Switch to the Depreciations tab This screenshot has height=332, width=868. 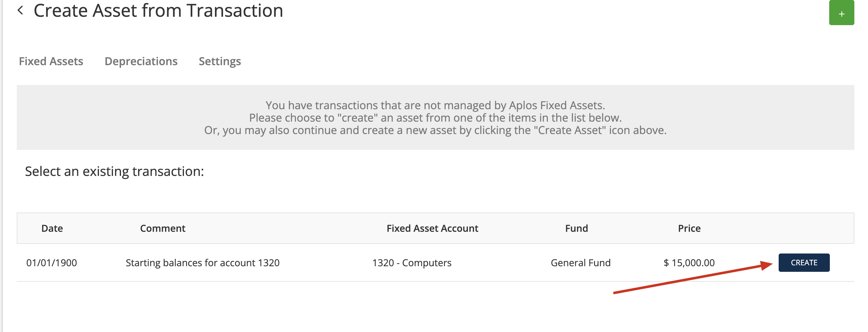point(141,61)
